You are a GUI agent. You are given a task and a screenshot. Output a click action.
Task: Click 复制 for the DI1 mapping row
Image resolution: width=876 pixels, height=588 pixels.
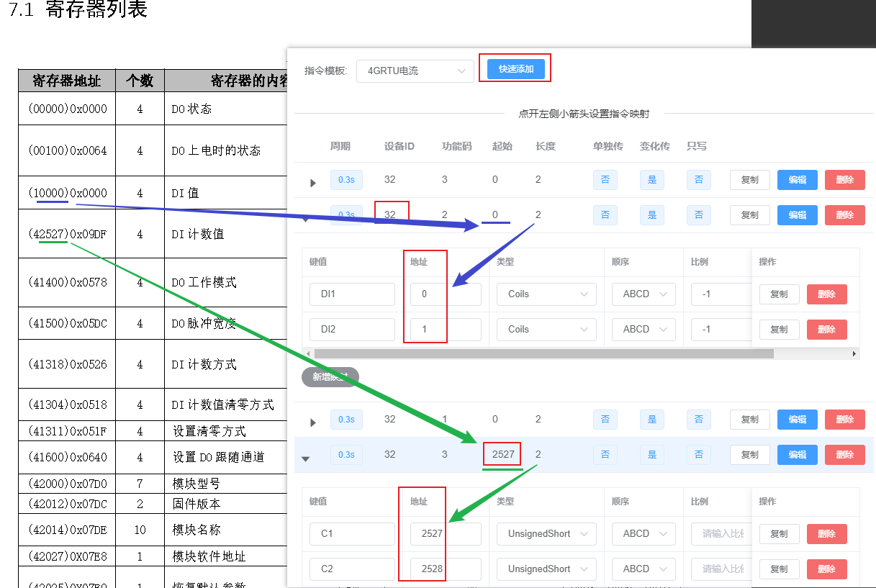pos(779,294)
